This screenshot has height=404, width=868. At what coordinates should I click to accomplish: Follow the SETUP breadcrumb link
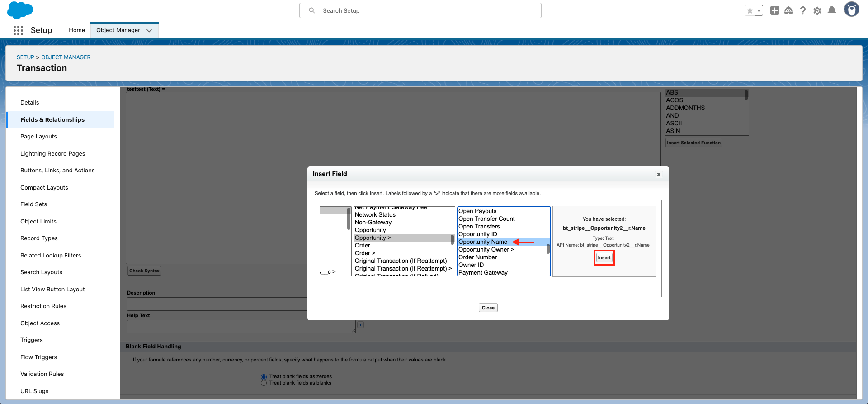(25, 57)
